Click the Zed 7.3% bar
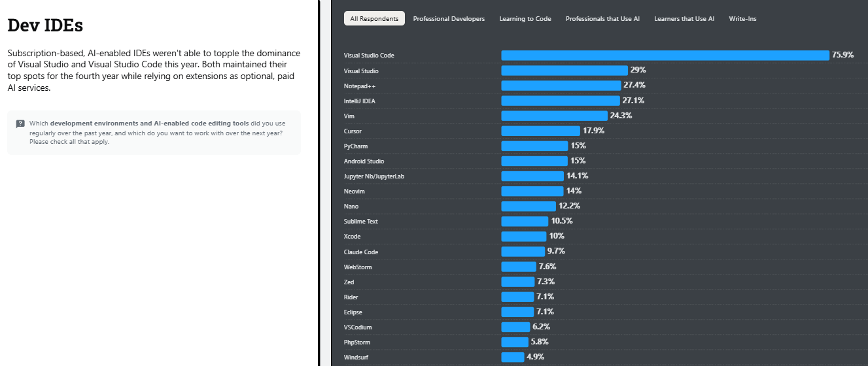The image size is (868, 366). (517, 282)
